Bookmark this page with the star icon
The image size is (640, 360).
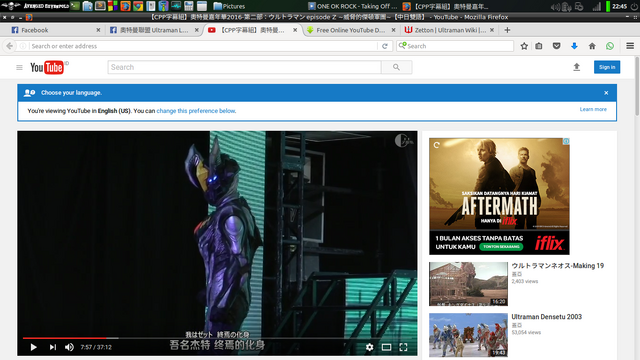coord(524,46)
